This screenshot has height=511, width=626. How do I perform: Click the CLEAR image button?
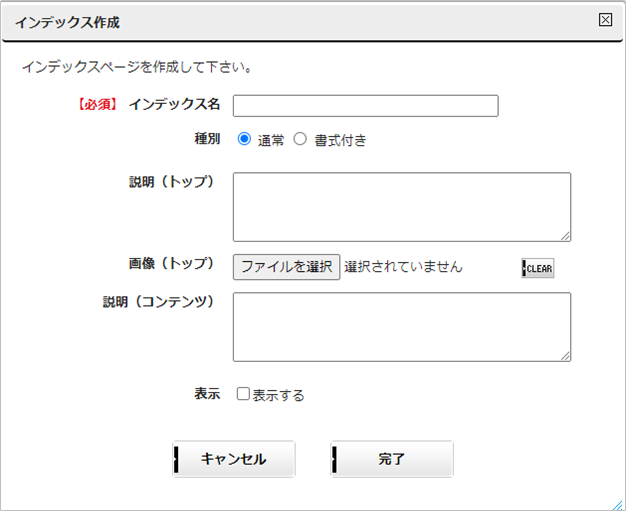tap(537, 268)
